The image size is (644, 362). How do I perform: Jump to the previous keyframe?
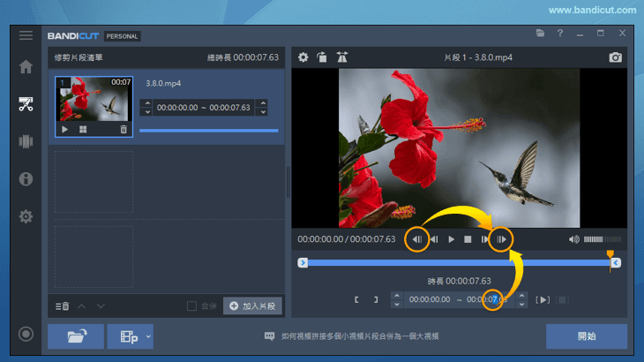pos(417,239)
